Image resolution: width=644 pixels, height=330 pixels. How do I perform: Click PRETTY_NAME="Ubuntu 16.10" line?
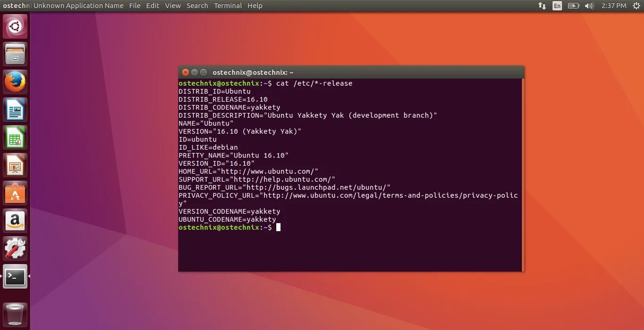[x=233, y=155]
